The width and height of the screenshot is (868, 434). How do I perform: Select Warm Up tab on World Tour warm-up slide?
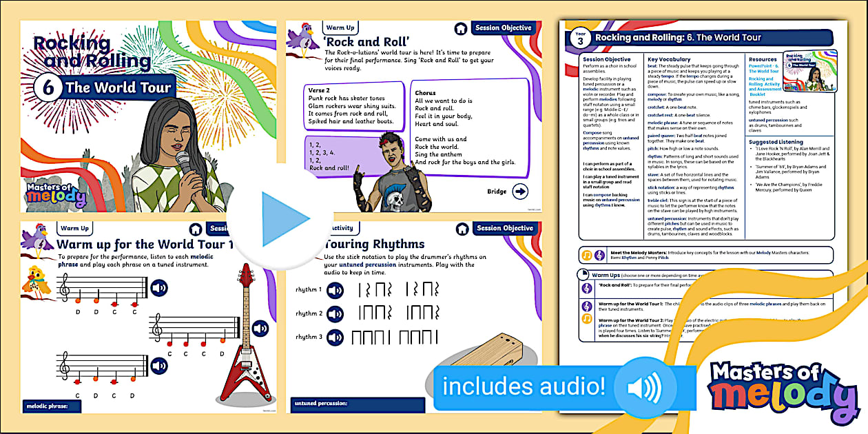(x=74, y=228)
